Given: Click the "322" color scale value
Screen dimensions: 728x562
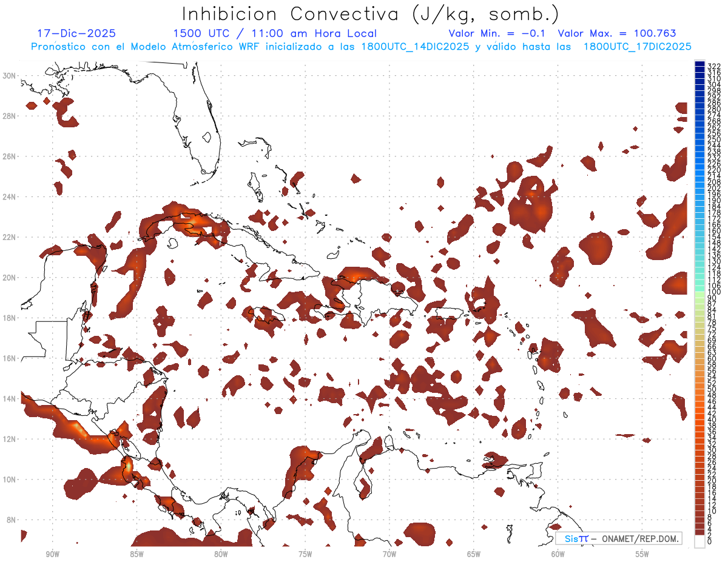Looking at the screenshot, I should [713, 65].
